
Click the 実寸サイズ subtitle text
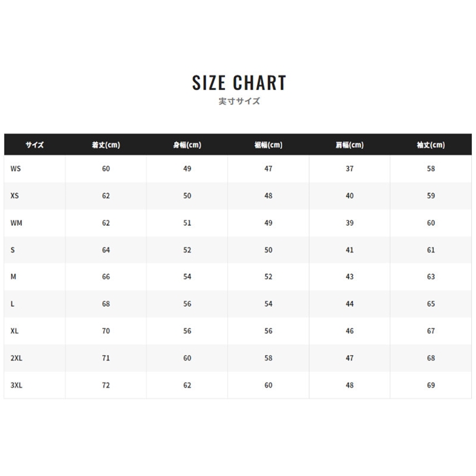(x=239, y=101)
